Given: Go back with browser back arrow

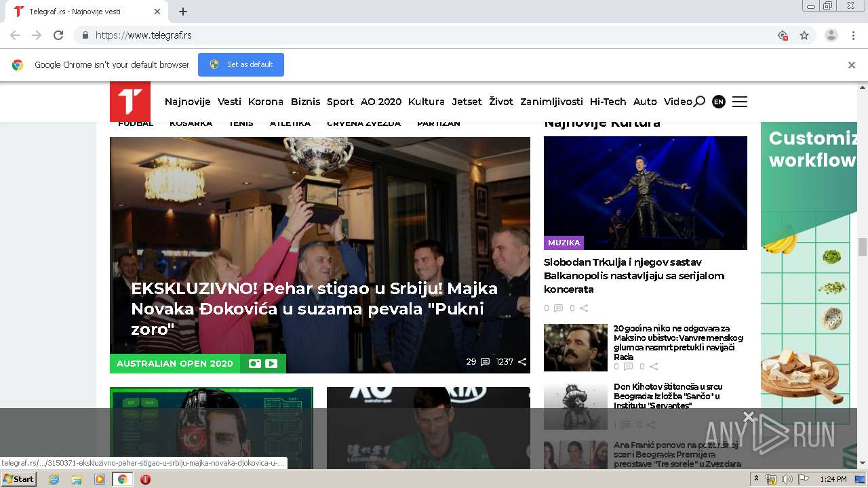Looking at the screenshot, I should pos(15,35).
